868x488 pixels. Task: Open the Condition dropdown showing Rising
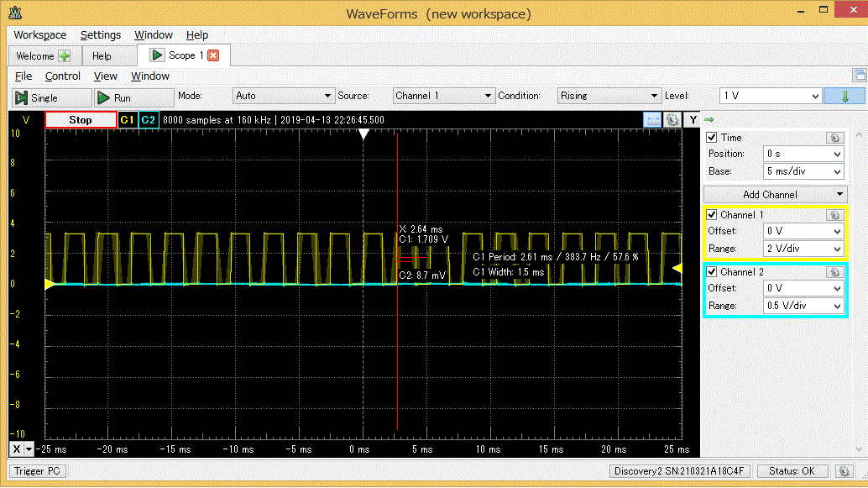(x=609, y=96)
